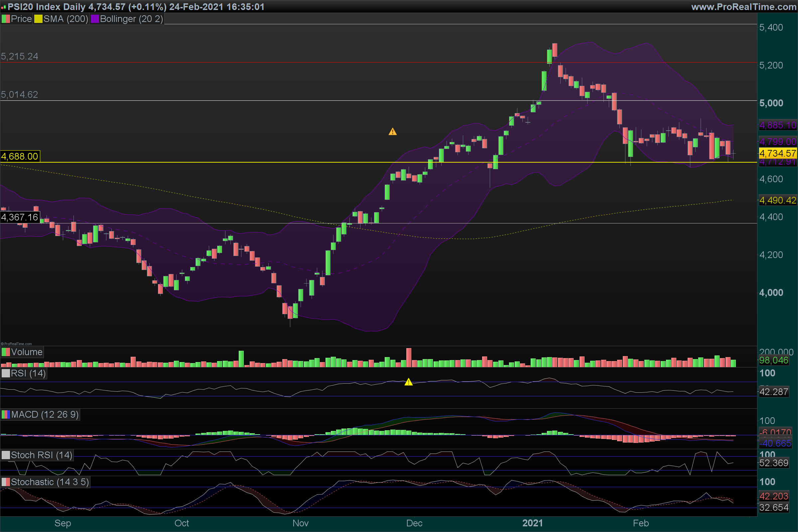Click the MACD indicator legend icon
Image resolution: width=798 pixels, height=532 pixels.
click(5, 414)
